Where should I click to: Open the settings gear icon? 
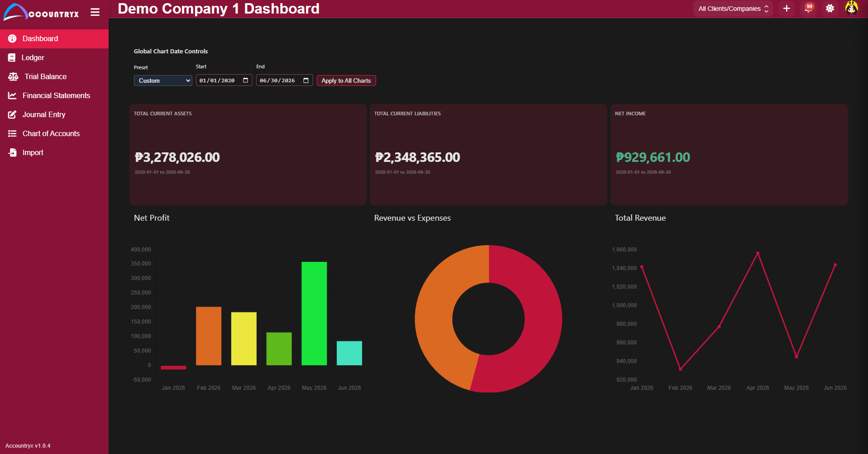pos(830,9)
